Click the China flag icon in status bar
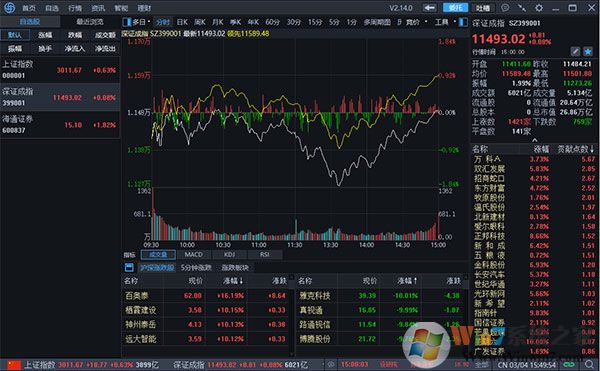600x371 pixels. [14, 365]
